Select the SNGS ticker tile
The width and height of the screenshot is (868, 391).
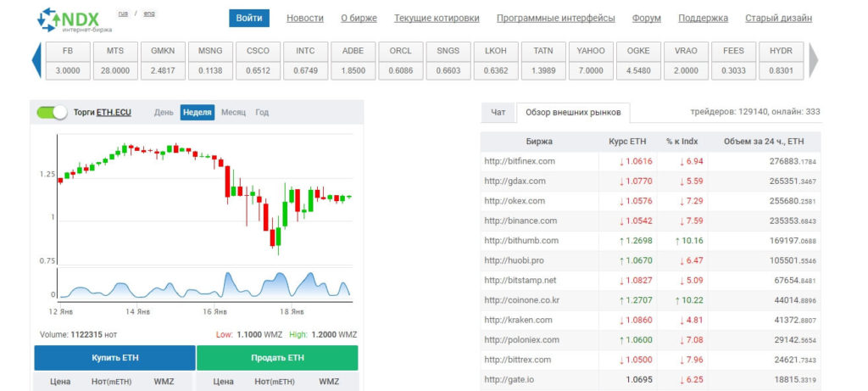click(448, 60)
